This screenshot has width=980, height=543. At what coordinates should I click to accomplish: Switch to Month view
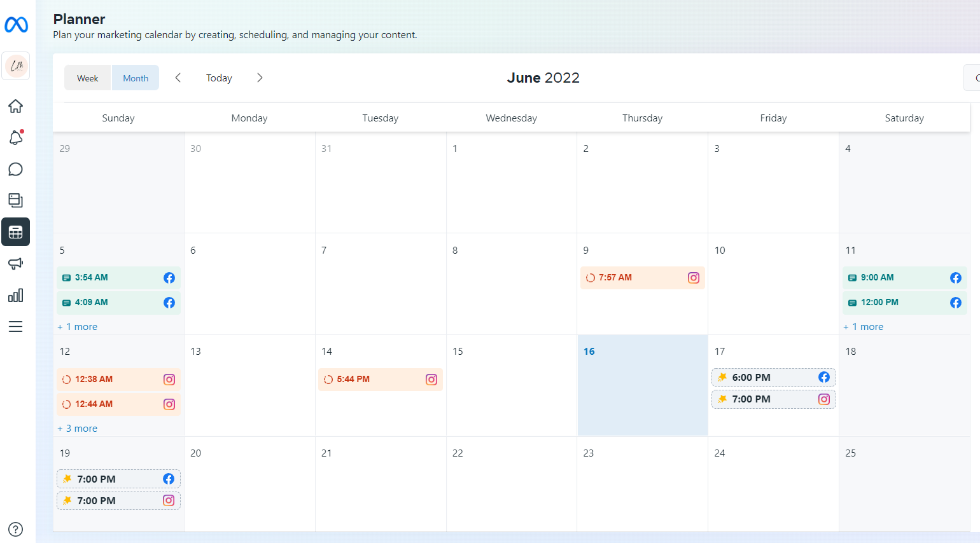pos(136,78)
